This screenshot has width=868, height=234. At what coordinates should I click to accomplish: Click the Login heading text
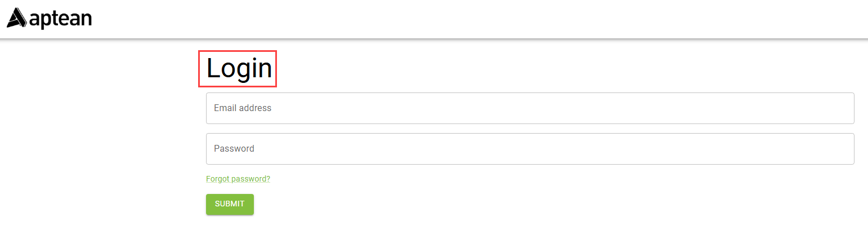point(239,69)
